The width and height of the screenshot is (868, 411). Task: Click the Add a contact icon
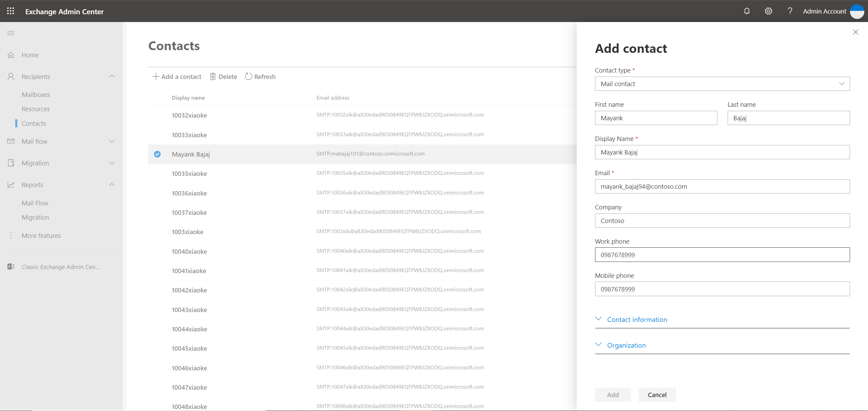(156, 76)
